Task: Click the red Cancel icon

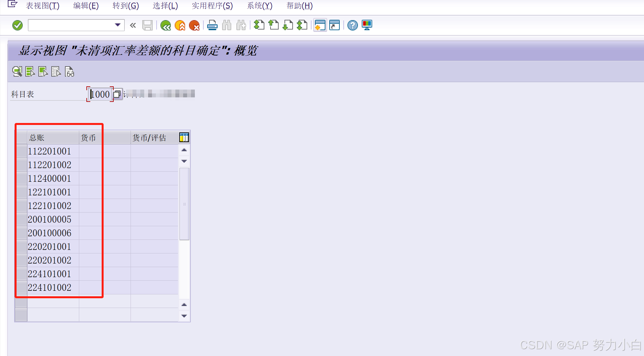Action: 194,25
